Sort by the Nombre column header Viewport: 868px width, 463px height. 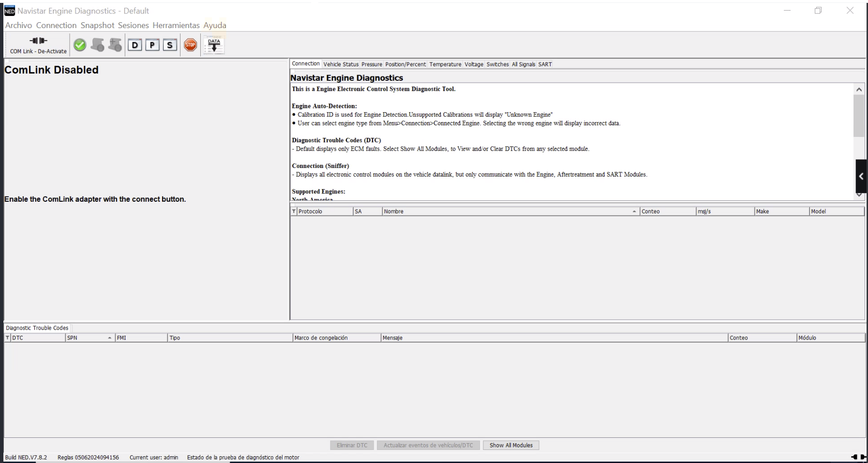(508, 211)
